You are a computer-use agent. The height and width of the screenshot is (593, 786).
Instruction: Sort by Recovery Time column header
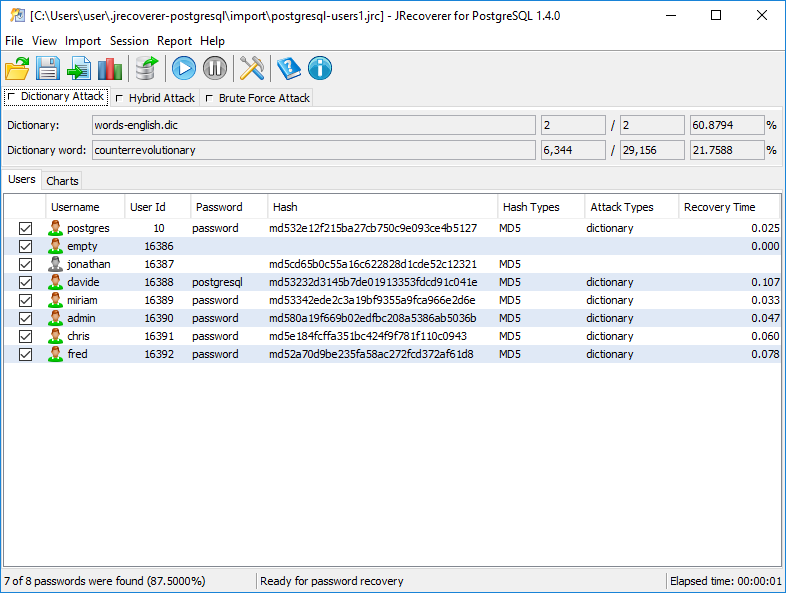click(x=729, y=207)
